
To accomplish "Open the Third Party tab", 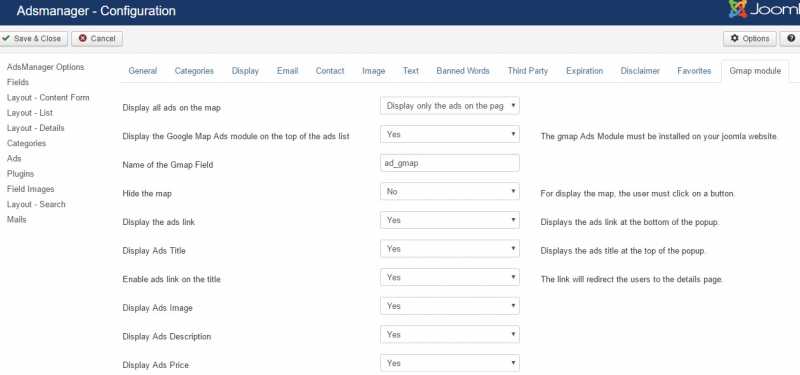I will click(x=528, y=71).
